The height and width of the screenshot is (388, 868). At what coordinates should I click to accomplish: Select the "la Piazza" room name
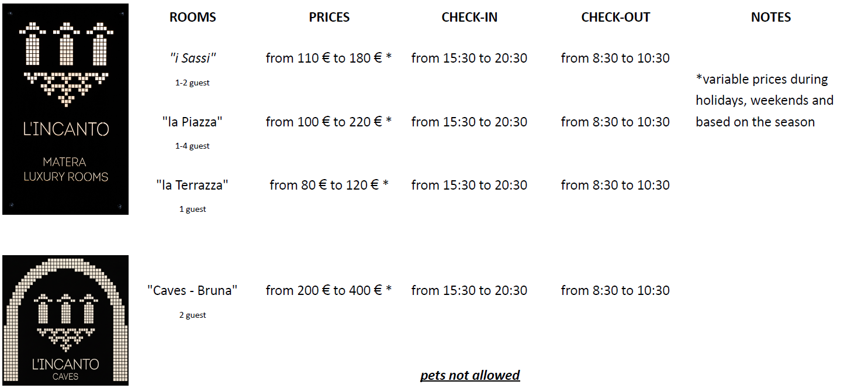point(193,122)
